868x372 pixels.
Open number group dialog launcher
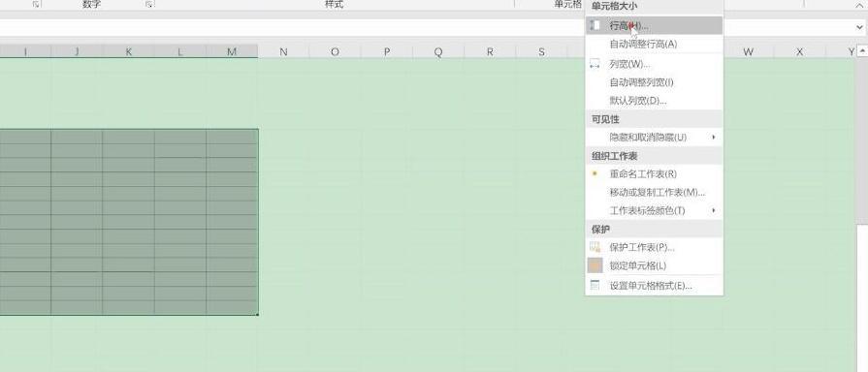click(149, 5)
